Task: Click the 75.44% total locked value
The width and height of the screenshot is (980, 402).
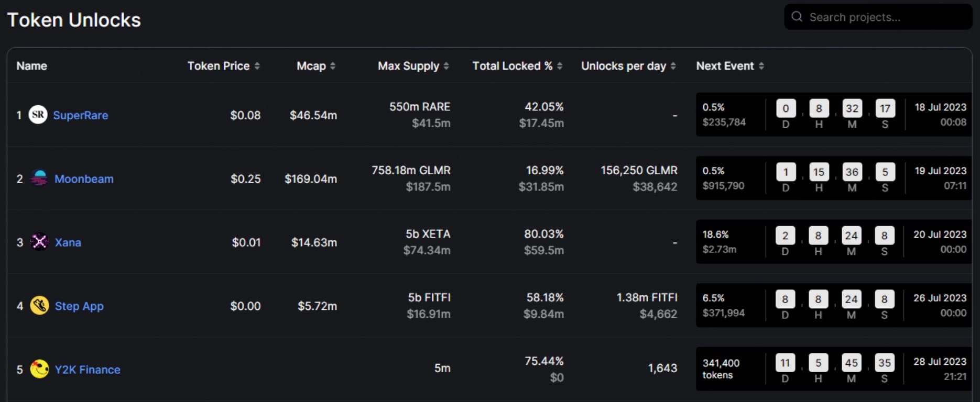Action: coord(544,361)
